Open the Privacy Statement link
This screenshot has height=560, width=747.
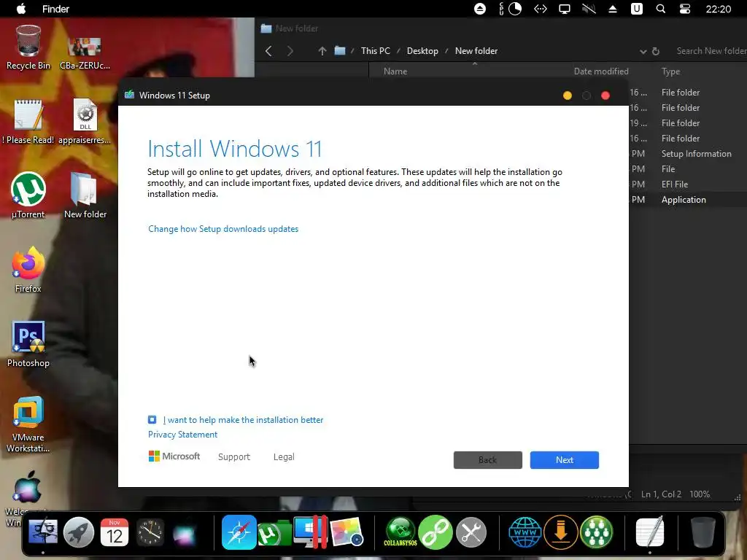[182, 435]
